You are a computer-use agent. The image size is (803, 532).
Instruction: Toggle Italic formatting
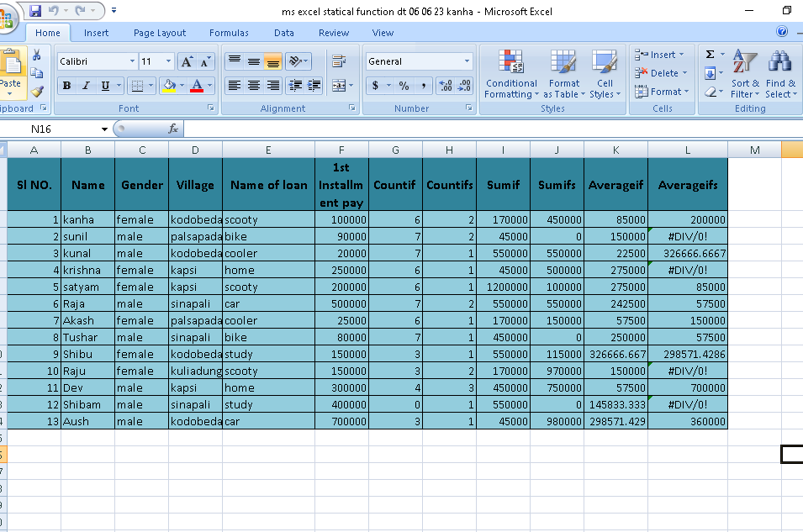click(x=86, y=86)
